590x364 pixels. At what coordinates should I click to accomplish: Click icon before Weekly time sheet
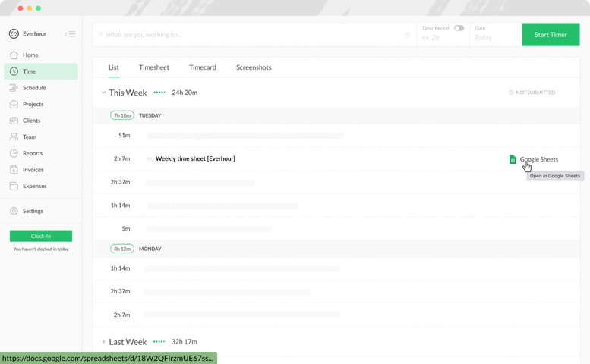(149, 159)
